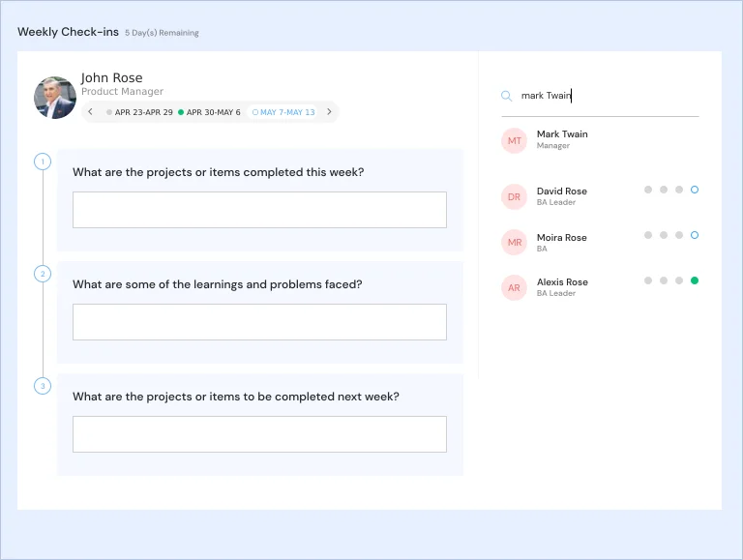
Task: Click step 1 circle marker
Action: tap(43, 162)
